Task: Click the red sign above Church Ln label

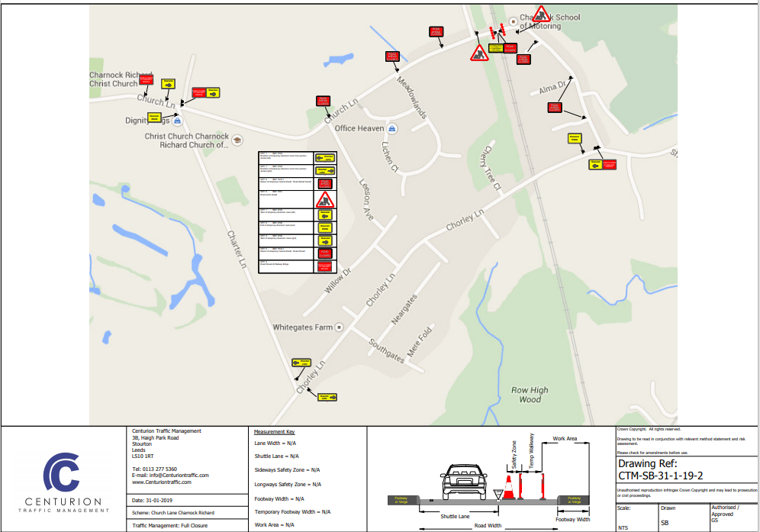Action: [323, 101]
